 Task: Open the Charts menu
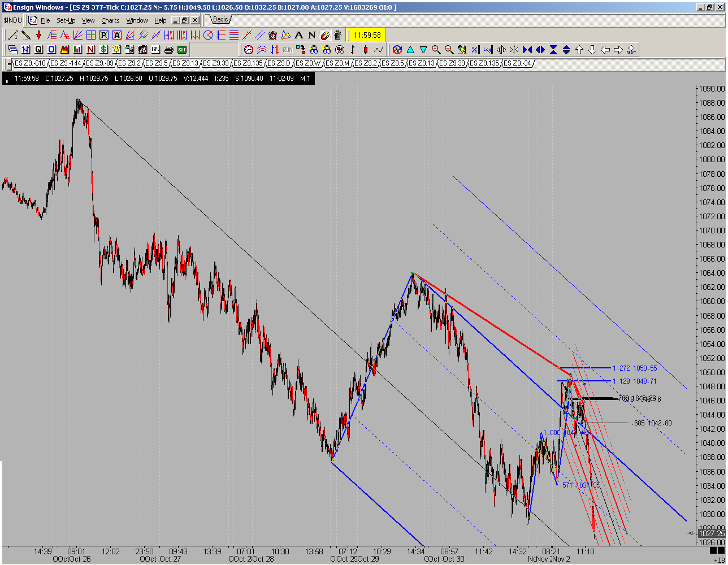click(x=110, y=20)
